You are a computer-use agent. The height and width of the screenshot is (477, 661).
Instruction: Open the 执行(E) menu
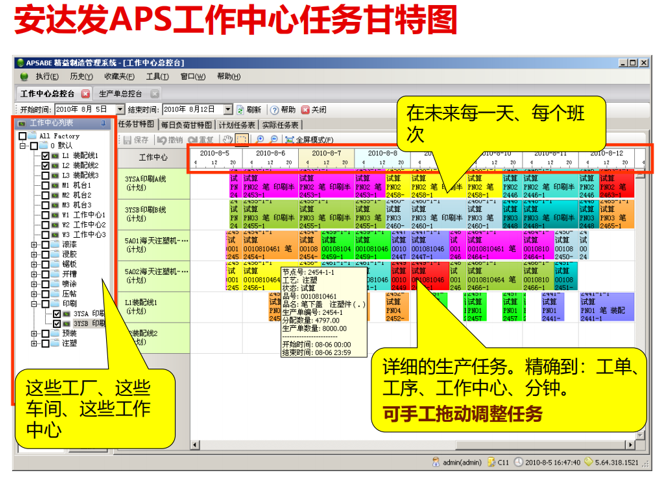pyautogui.click(x=47, y=77)
